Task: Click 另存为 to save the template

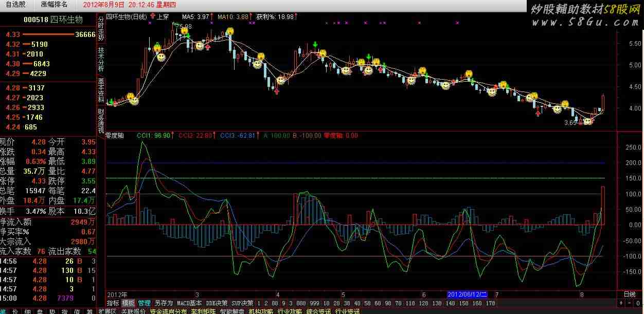Action: click(x=164, y=303)
